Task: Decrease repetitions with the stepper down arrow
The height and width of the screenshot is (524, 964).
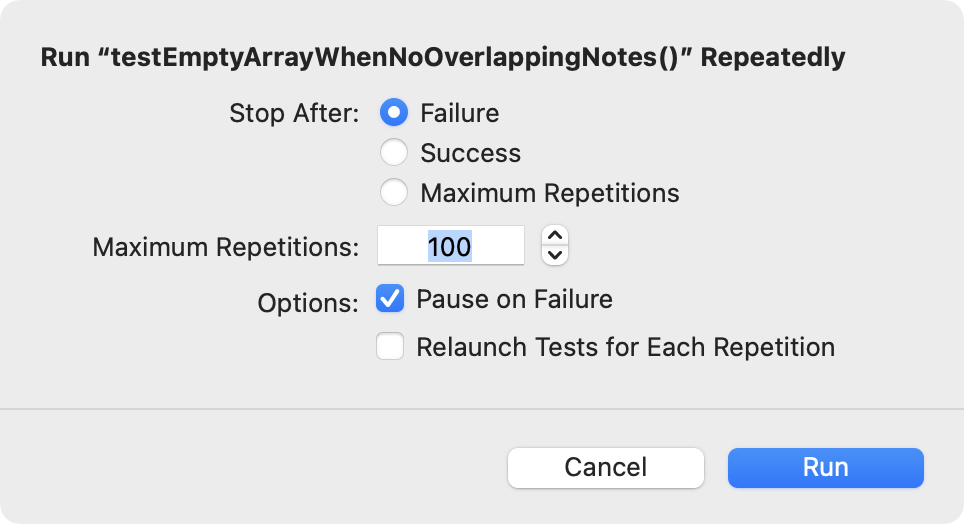Action: [555, 255]
